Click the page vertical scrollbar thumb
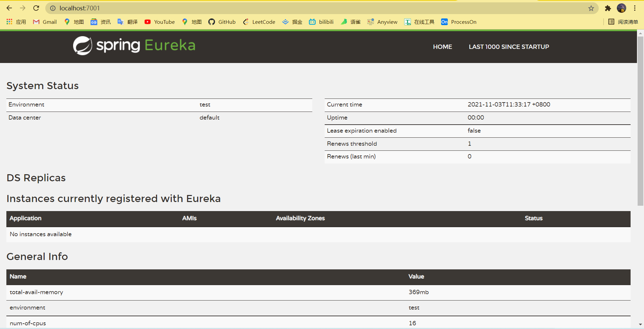The image size is (644, 329). [640, 121]
